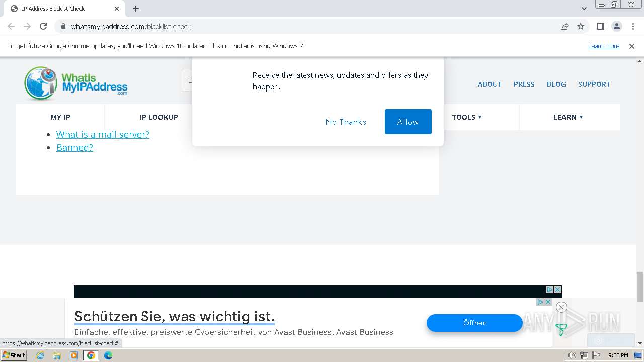The height and width of the screenshot is (362, 644).
Task: Select the IP LOOKUP navigation tab
Action: coord(158,117)
